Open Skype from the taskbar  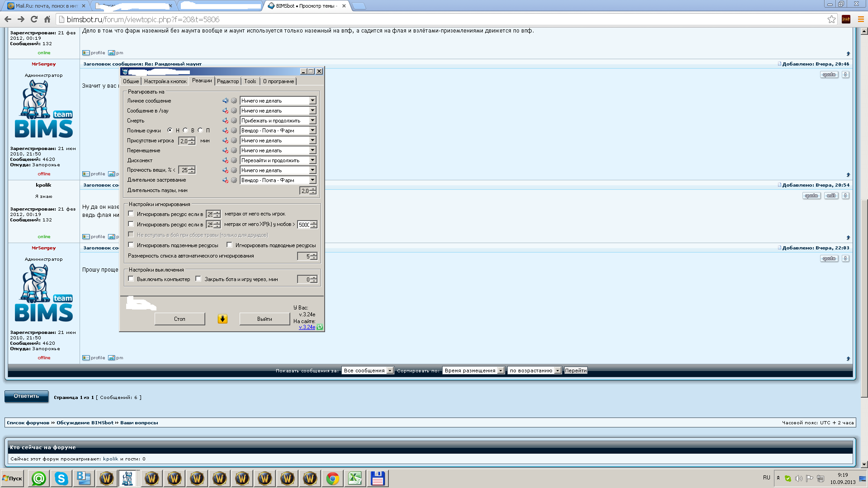tap(61, 479)
